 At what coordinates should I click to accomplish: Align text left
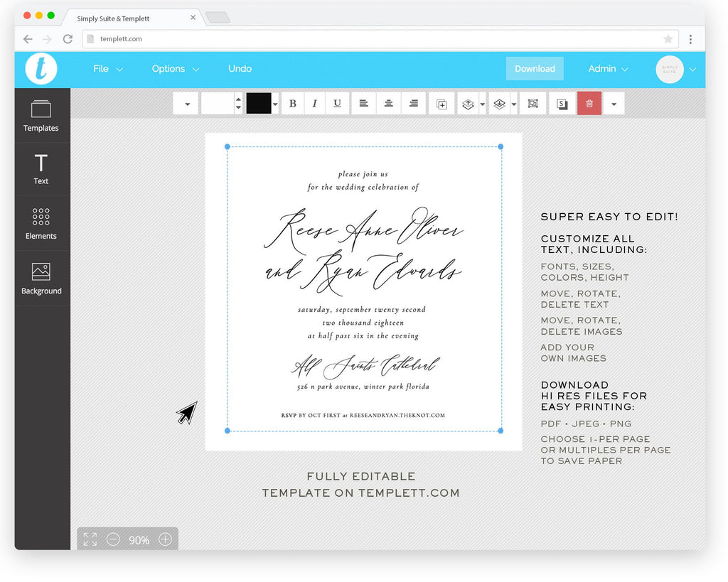pyautogui.click(x=363, y=104)
